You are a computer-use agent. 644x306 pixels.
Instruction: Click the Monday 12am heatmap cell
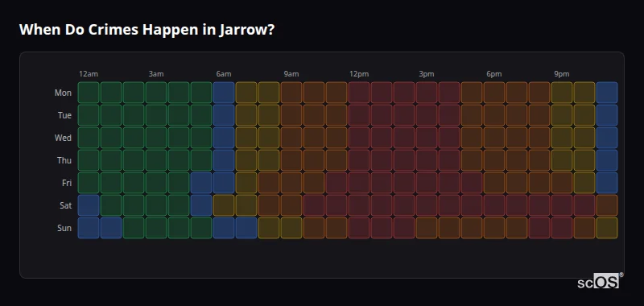pos(89,93)
